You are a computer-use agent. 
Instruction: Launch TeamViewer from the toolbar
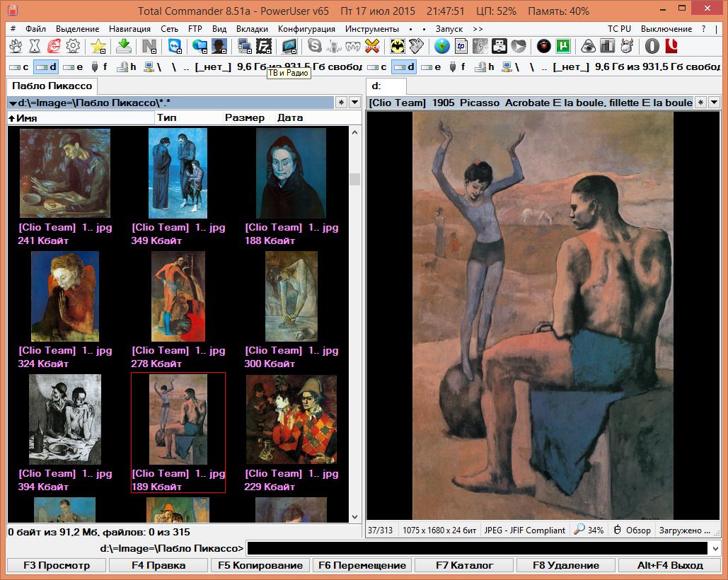pos(175,46)
